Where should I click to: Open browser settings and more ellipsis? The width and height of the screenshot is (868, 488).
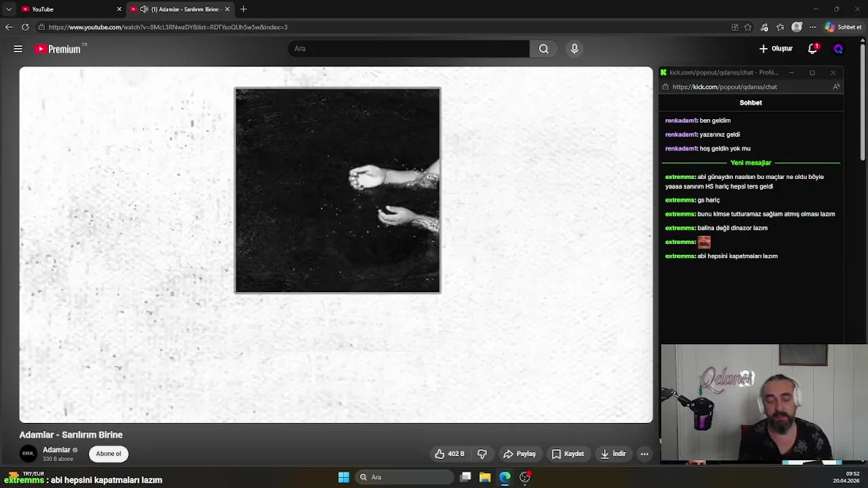tap(812, 27)
